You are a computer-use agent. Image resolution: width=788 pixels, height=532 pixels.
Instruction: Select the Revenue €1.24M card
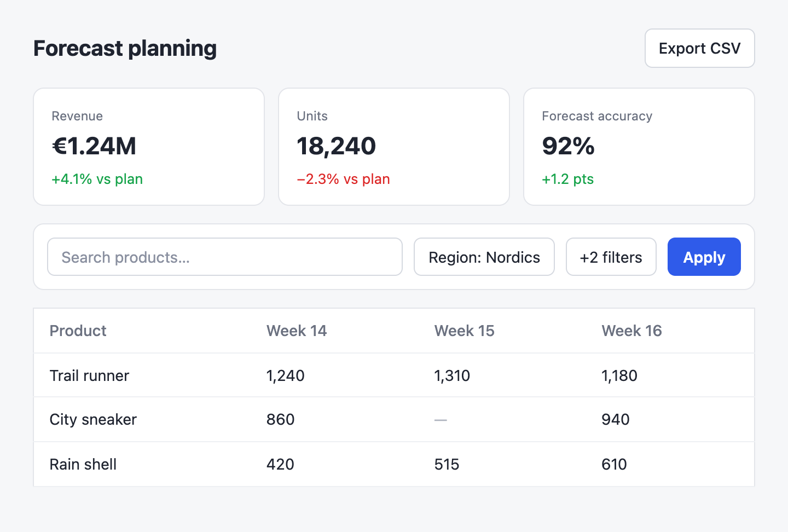[x=149, y=147]
